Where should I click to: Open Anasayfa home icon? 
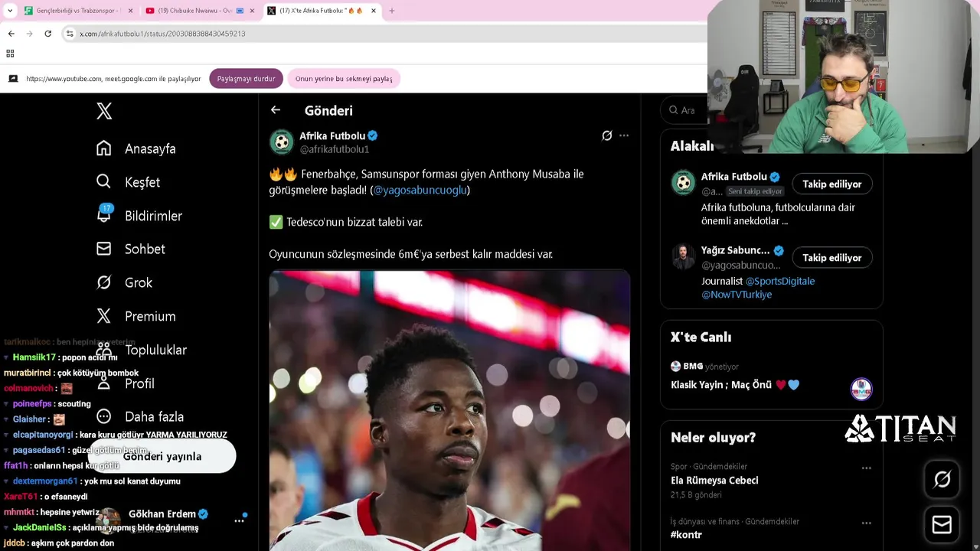(104, 148)
